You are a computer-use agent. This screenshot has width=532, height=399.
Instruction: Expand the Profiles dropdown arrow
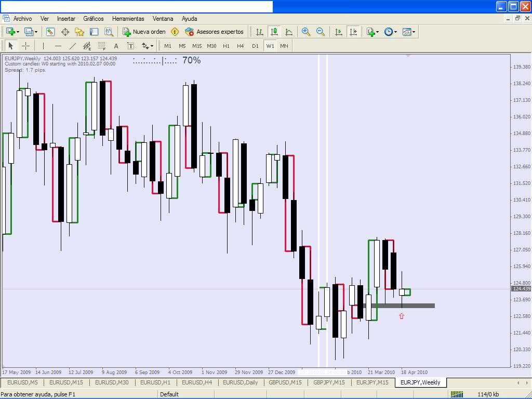[x=36, y=32]
